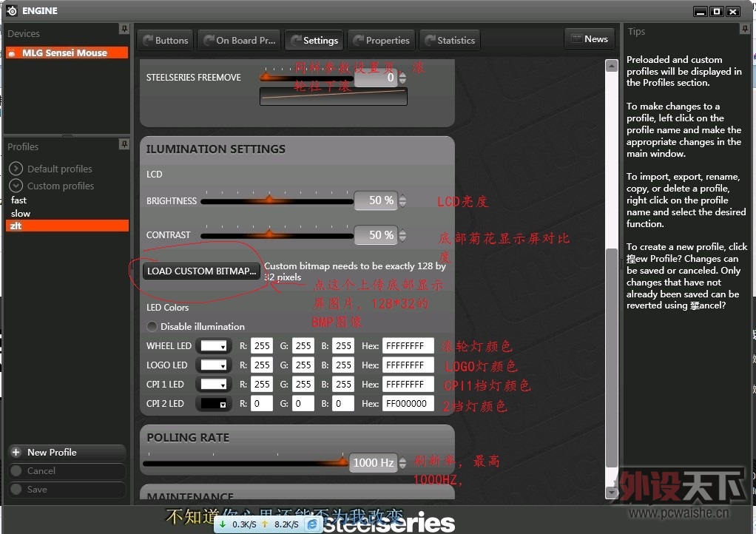Click the FreeMove value stepper arrows
The image size is (756, 534).
tap(402, 78)
